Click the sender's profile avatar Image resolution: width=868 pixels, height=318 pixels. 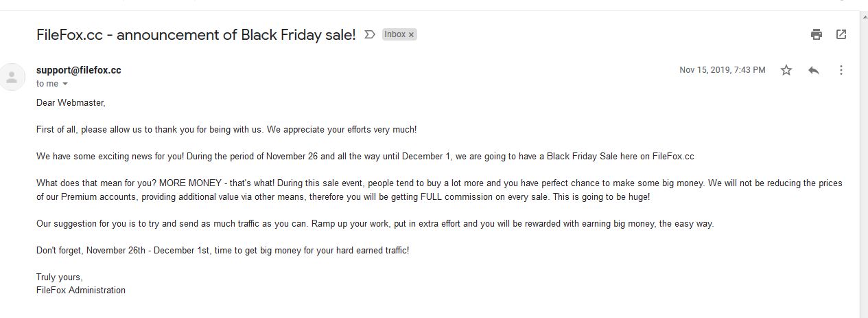tap(12, 77)
